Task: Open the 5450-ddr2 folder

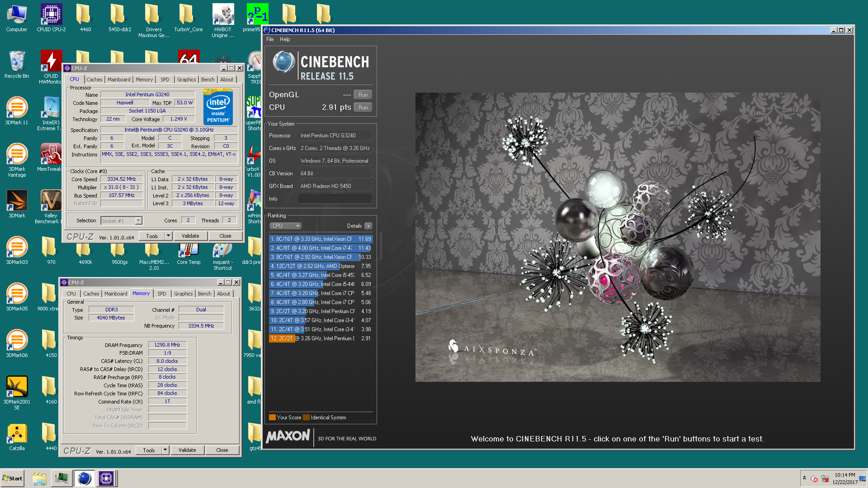Action: pos(120,18)
